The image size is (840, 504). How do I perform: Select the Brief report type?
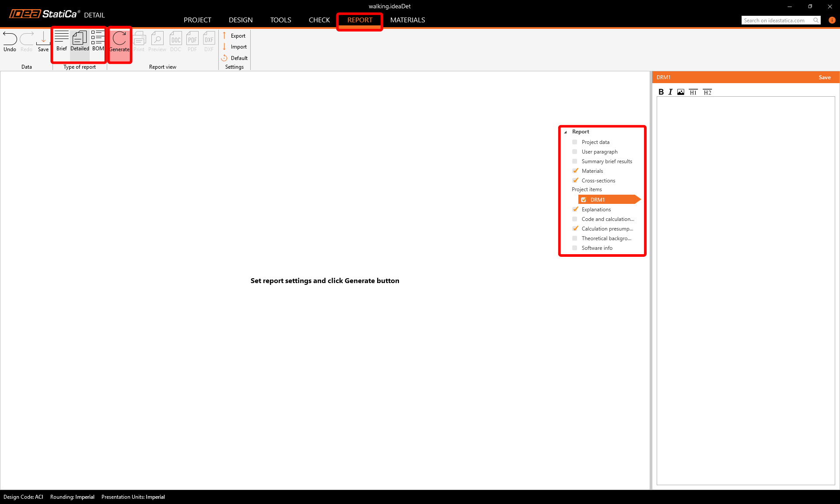point(62,41)
